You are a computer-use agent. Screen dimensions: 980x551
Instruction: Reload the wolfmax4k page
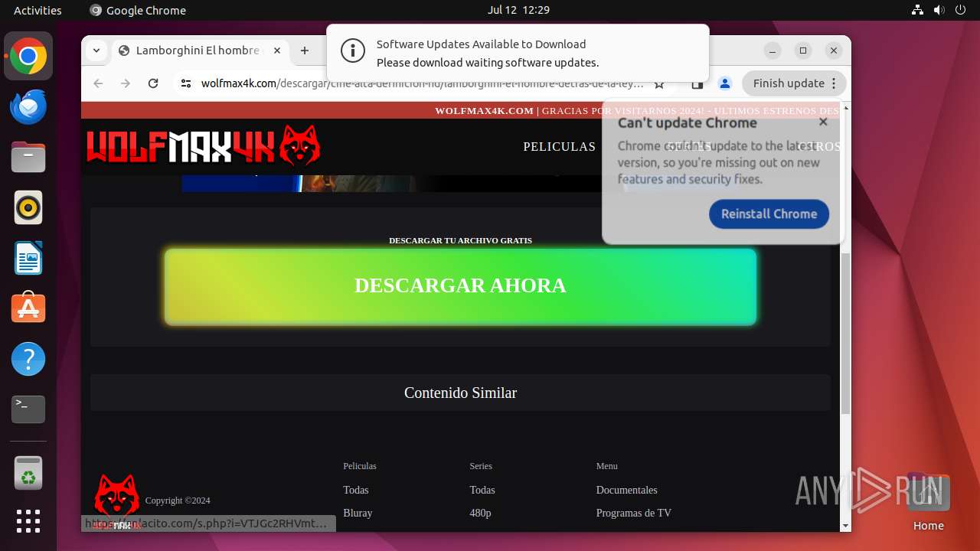153,83
